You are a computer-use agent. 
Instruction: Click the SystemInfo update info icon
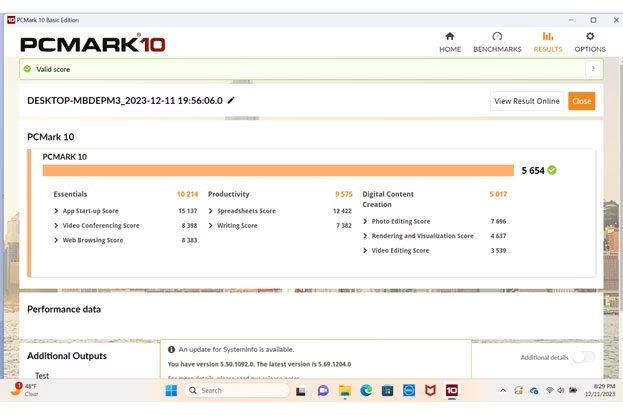[171, 349]
